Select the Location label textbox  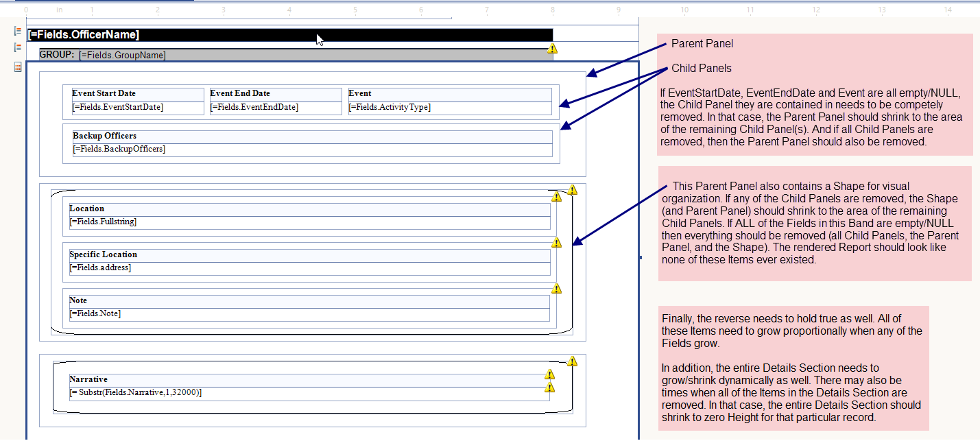pyautogui.click(x=309, y=209)
